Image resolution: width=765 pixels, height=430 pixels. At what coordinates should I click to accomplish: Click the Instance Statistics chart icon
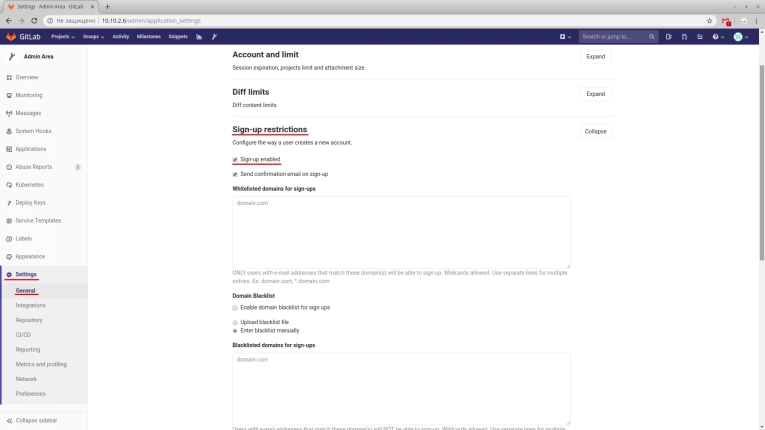[199, 37]
